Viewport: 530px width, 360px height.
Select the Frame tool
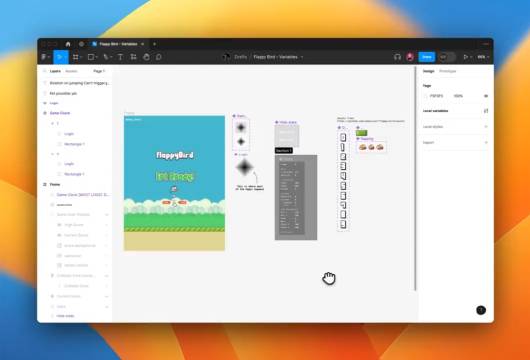tap(76, 57)
